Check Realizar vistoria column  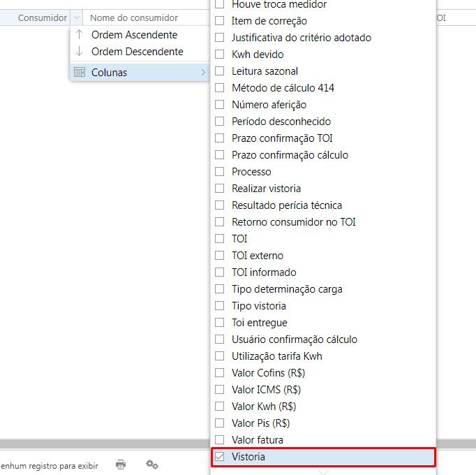tap(219, 189)
